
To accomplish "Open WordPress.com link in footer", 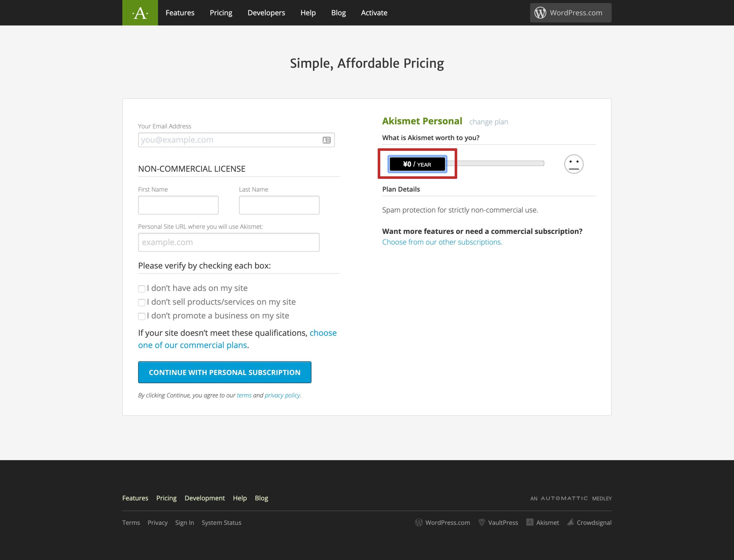I will [442, 522].
